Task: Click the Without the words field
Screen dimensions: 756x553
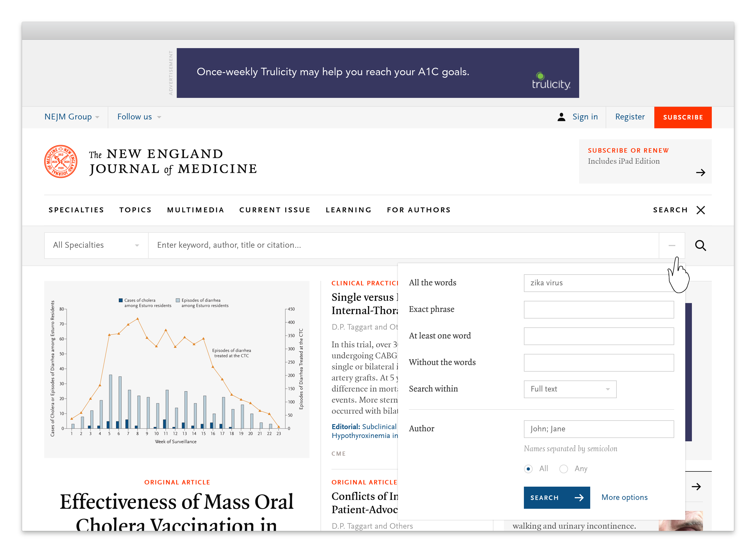Action: 599,362
